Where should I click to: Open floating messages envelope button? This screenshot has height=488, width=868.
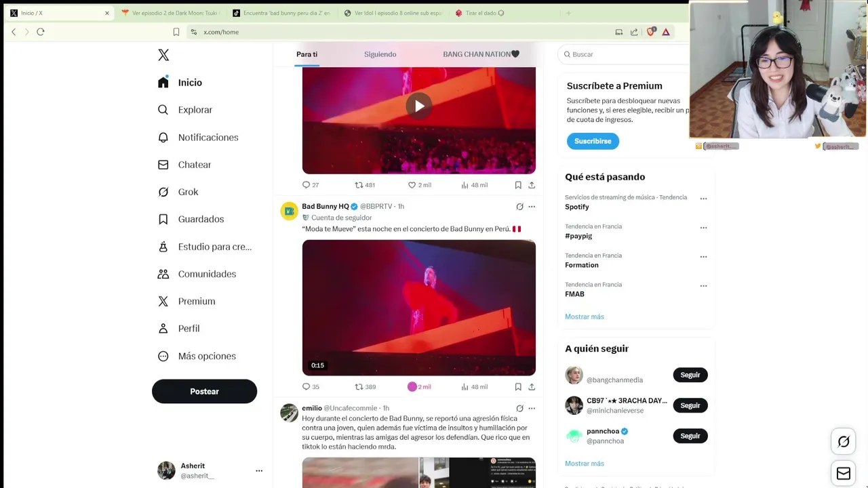coord(844,474)
